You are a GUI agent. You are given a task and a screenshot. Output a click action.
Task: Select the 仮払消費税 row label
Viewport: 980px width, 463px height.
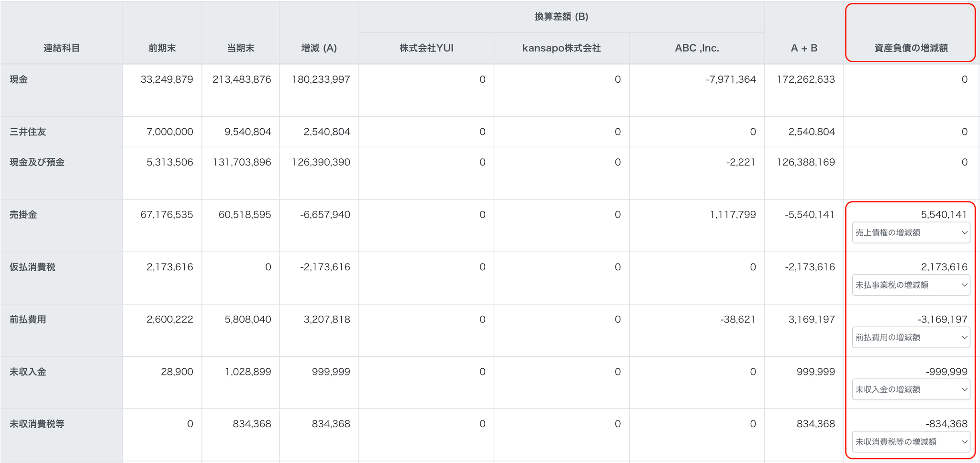coord(33,267)
